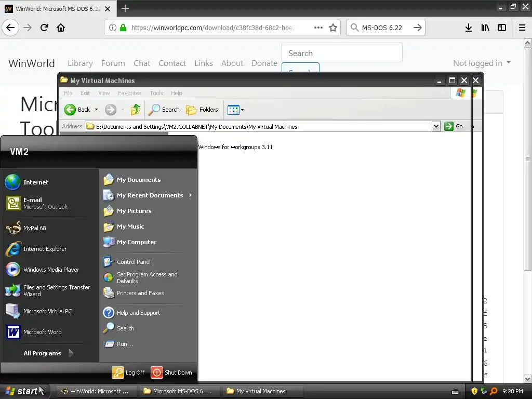Open page actions three-dot menu
Viewport: 532px width, 399px height.
(x=318, y=28)
